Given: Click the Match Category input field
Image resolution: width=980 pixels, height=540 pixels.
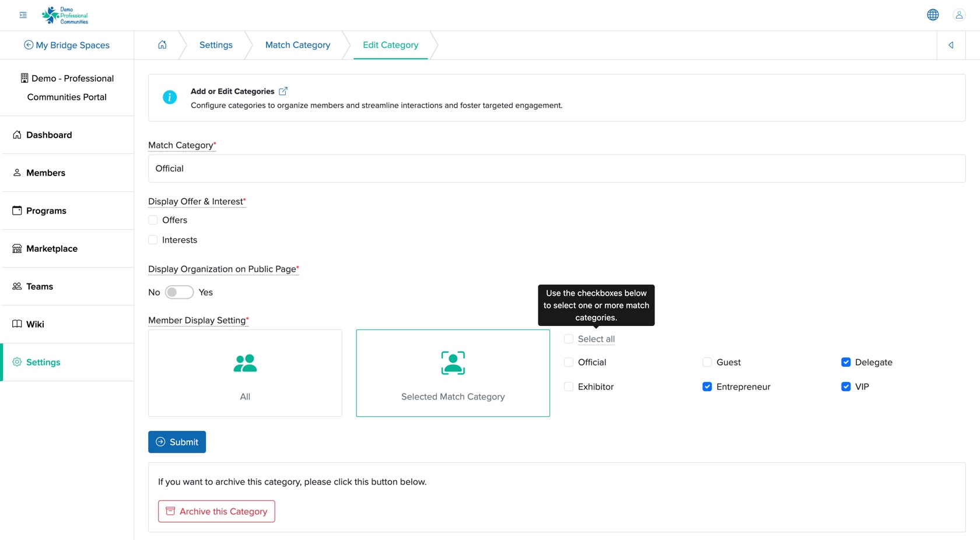Looking at the screenshot, I should [x=556, y=169].
